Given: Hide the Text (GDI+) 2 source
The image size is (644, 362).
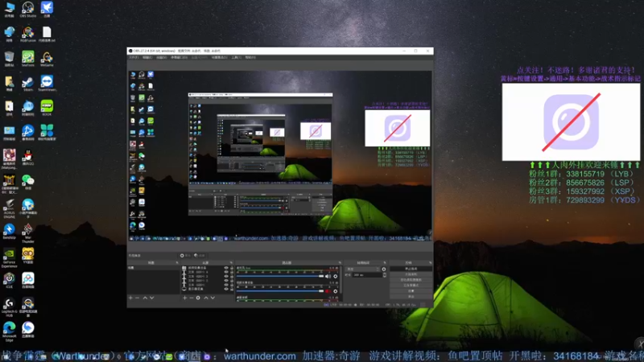Looking at the screenshot, I should [226, 280].
